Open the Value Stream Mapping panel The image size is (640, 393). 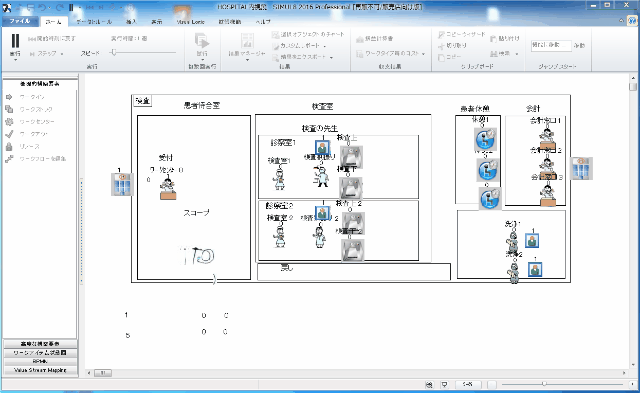tap(40, 370)
